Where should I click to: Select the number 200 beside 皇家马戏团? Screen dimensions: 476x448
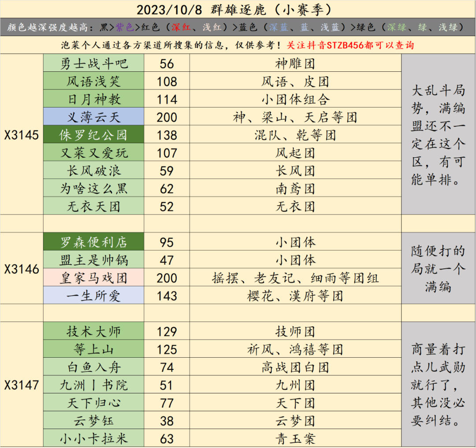click(x=167, y=278)
